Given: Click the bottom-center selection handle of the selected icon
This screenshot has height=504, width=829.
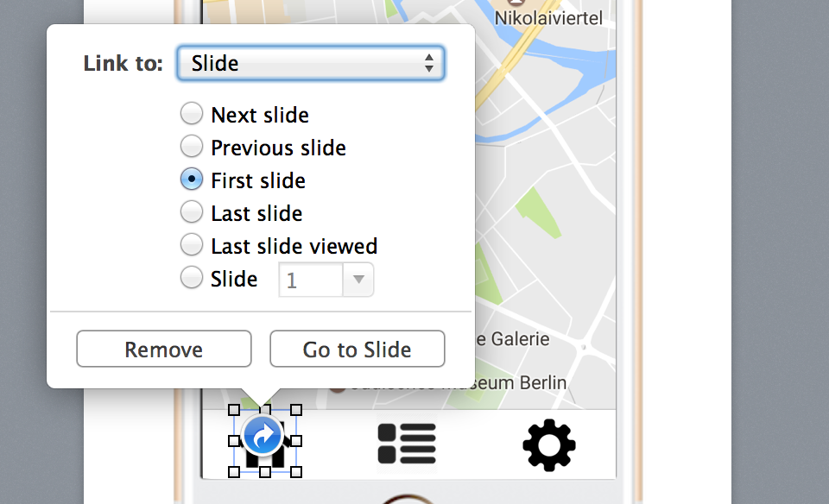Looking at the screenshot, I should pyautogui.click(x=265, y=472).
